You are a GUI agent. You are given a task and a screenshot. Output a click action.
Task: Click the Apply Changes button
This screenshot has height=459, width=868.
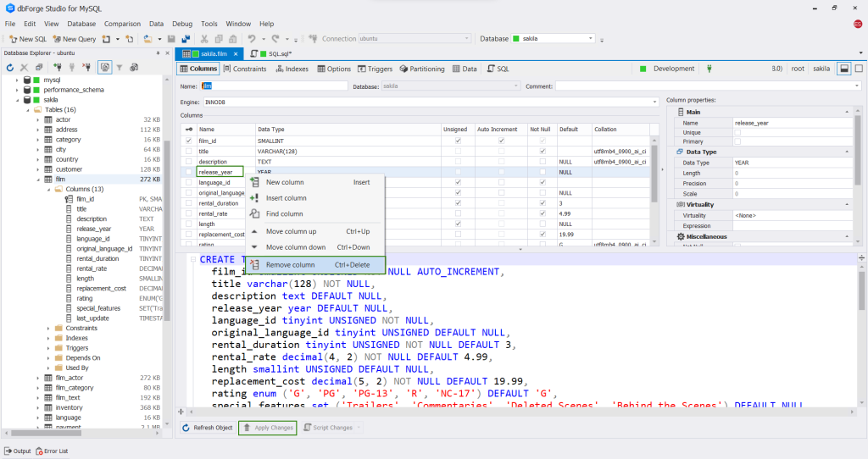pyautogui.click(x=268, y=428)
